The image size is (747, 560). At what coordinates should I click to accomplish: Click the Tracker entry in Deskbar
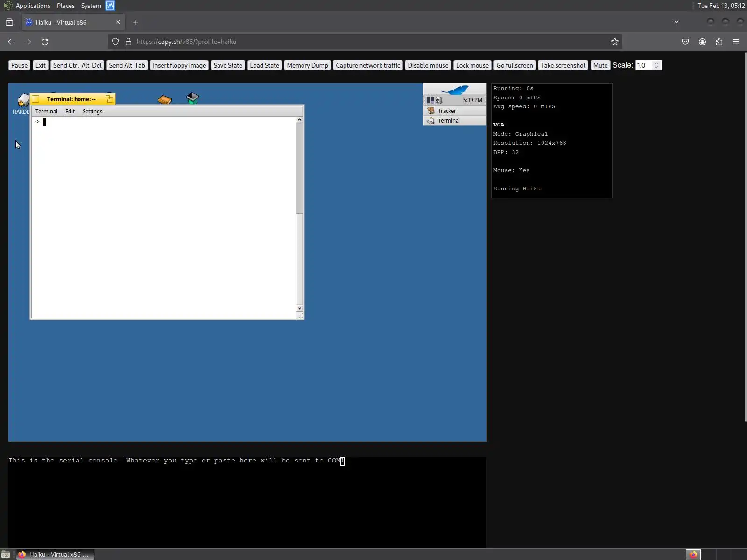[455, 111]
